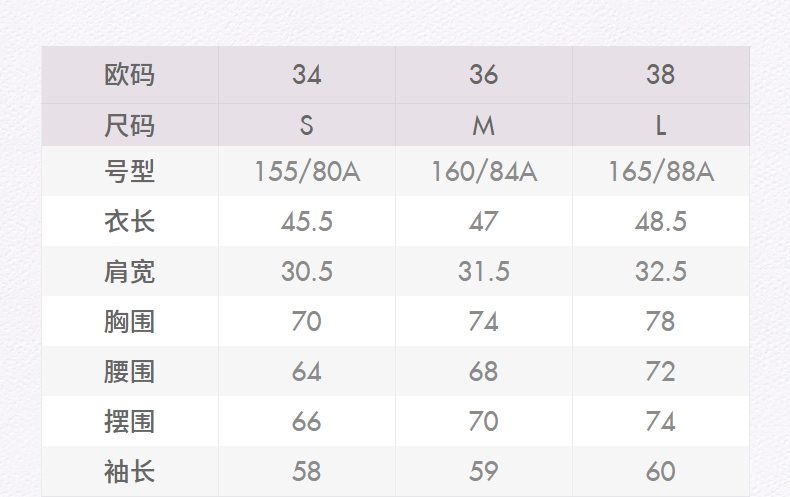The height and width of the screenshot is (497, 790).
Task: Click the 155/80A 号型 value
Action: [307, 172]
